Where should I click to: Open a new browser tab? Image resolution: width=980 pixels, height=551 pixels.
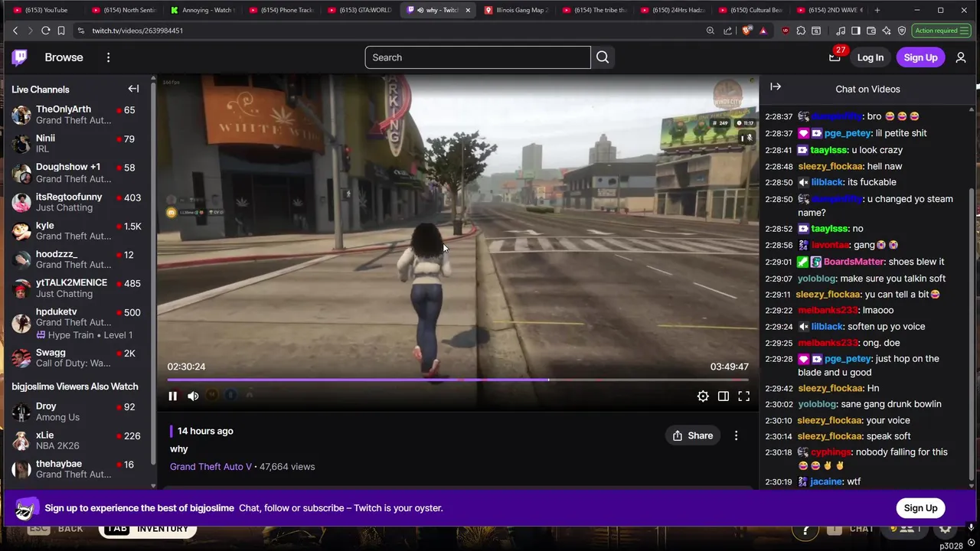[877, 10]
